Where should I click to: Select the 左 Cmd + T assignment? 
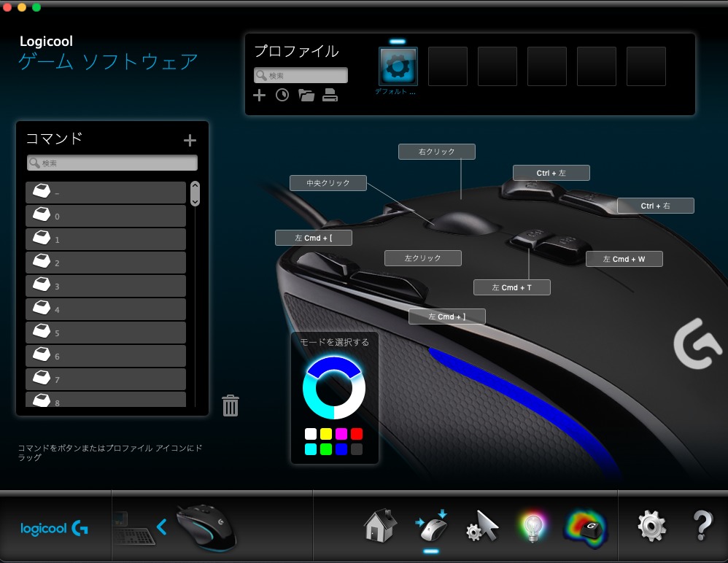pos(511,287)
